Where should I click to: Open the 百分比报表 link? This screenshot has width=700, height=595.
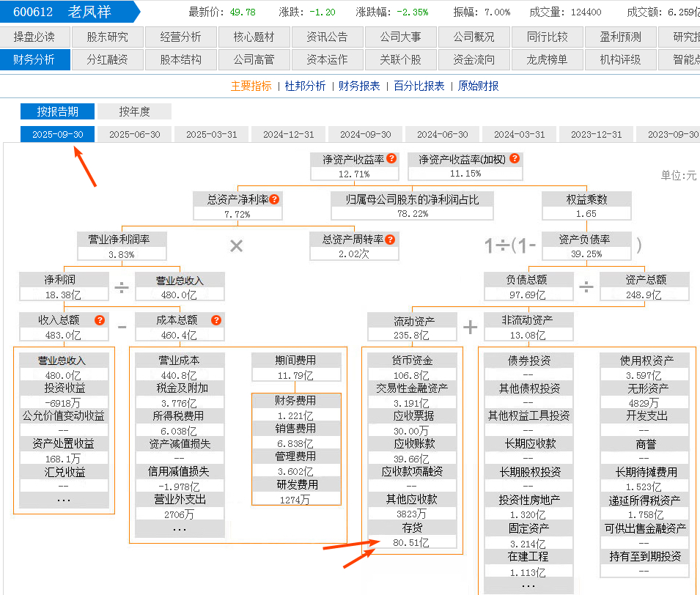pos(419,86)
